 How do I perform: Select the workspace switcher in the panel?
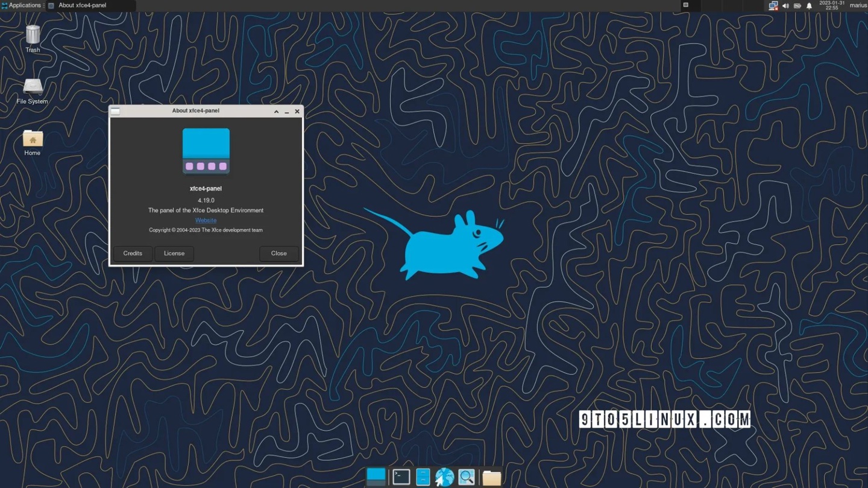[686, 5]
